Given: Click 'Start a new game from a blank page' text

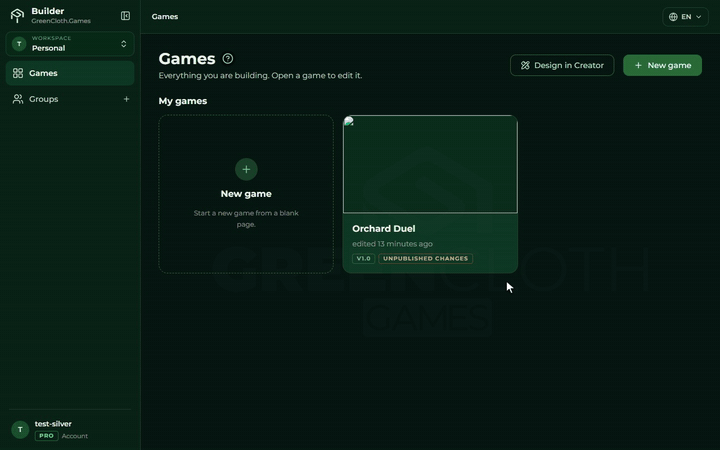Looking at the screenshot, I should [246, 219].
